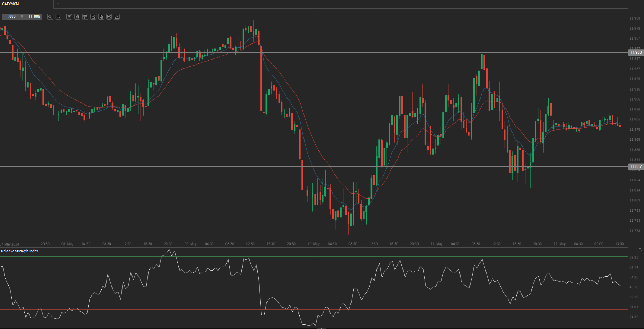Open the candlestick chart type selector

pos(77,17)
